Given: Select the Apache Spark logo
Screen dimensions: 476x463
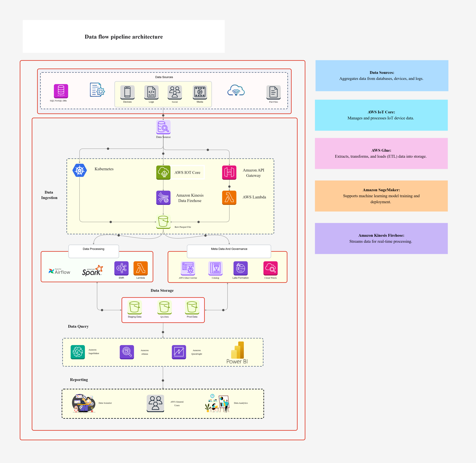Looking at the screenshot, I should 92,270.
